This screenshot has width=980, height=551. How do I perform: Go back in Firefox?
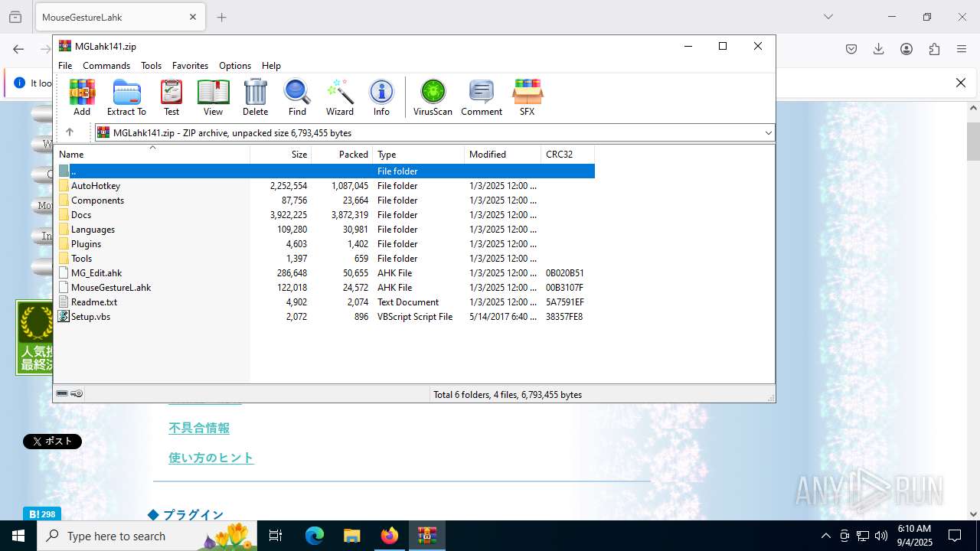(18, 49)
